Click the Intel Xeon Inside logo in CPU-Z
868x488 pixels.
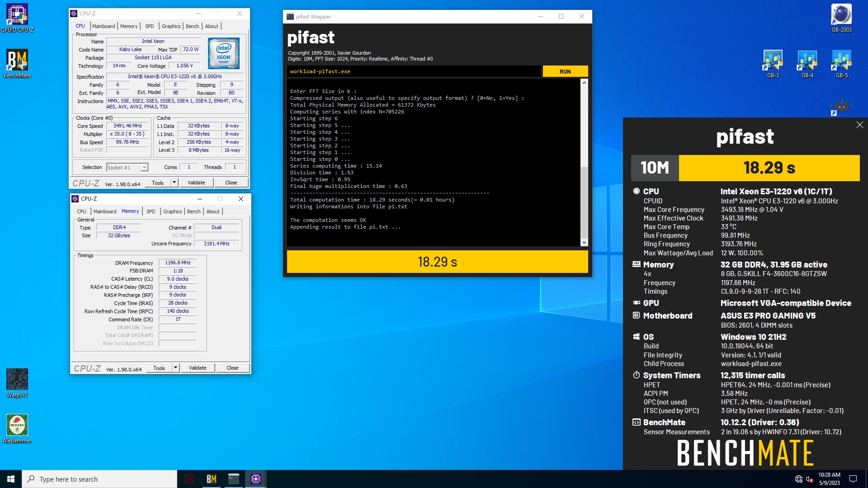point(224,53)
